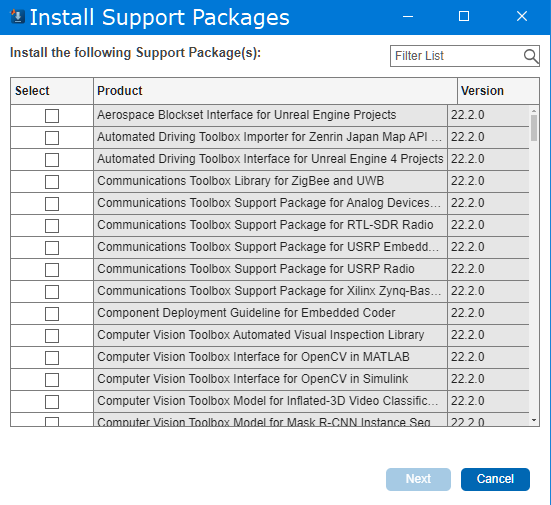Check the Inflated-3D Video Classification model box
Viewport: 551px width, 505px height.
[x=52, y=402]
